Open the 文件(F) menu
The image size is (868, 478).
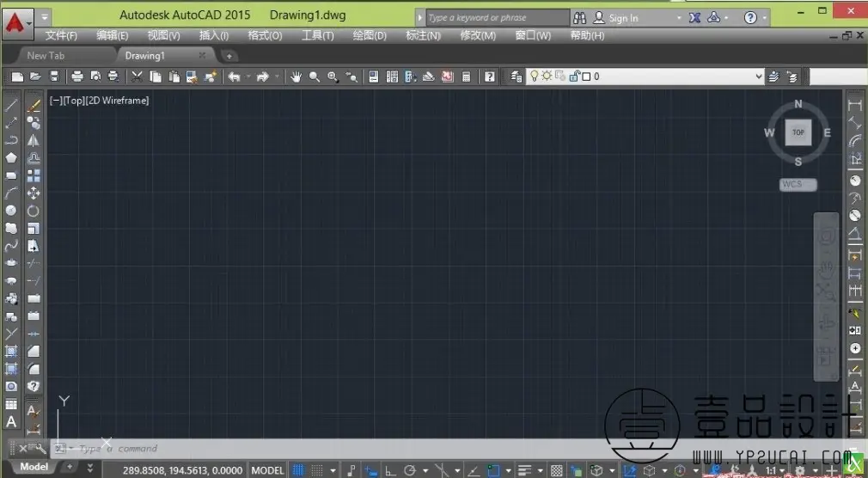coord(61,35)
